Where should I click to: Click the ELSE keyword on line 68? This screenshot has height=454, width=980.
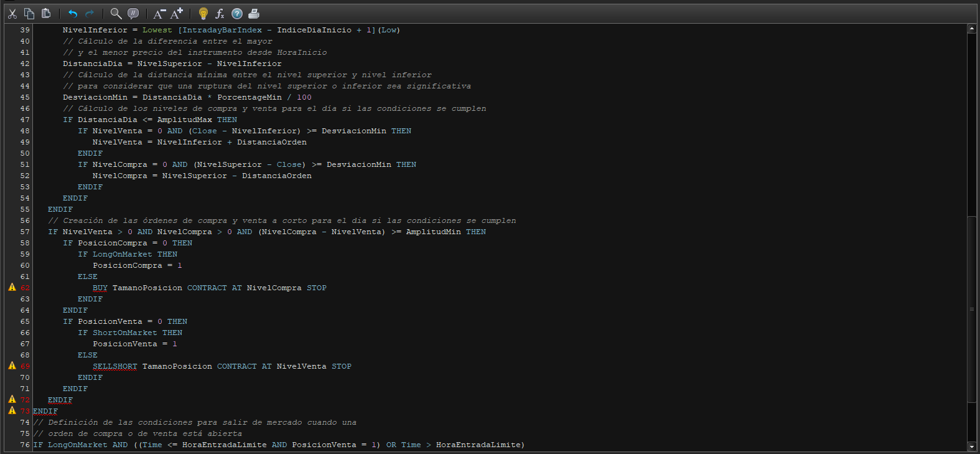(x=88, y=355)
